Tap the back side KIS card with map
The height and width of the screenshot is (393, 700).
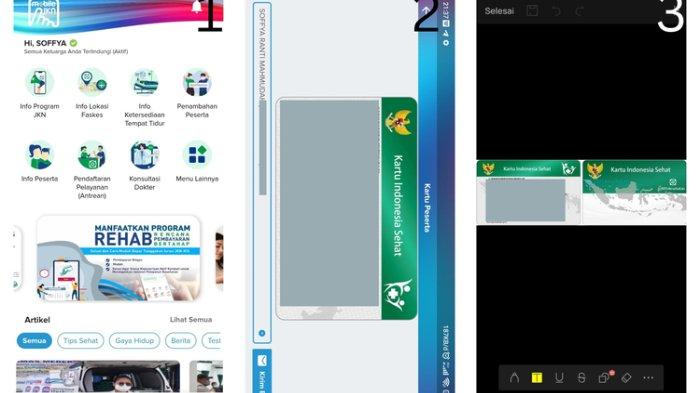pyautogui.click(x=634, y=192)
